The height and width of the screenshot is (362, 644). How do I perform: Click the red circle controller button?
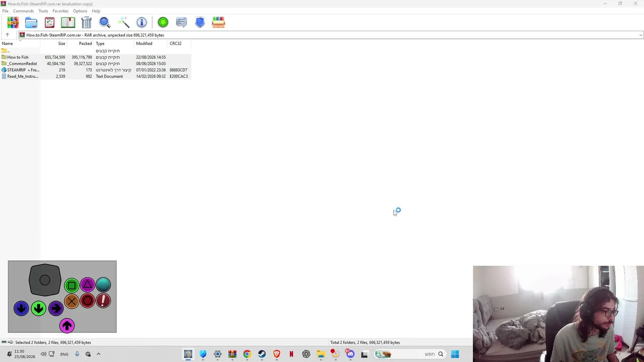click(x=87, y=301)
